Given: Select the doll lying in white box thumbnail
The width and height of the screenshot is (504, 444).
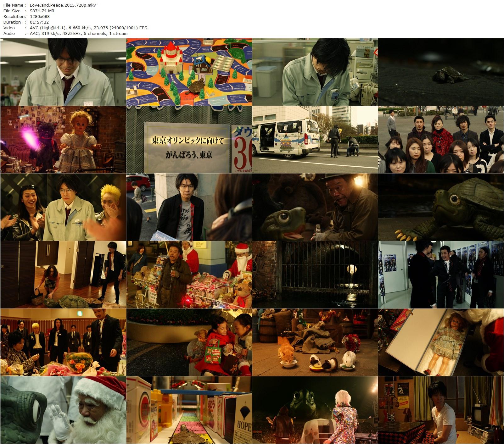Looking at the screenshot, I should (440, 342).
